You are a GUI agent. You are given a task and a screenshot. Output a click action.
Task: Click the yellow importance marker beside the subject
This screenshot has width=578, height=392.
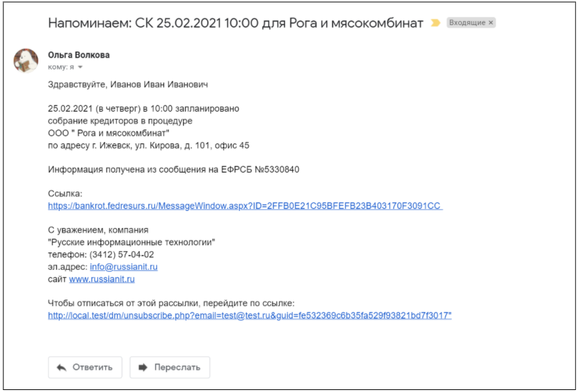coord(435,23)
